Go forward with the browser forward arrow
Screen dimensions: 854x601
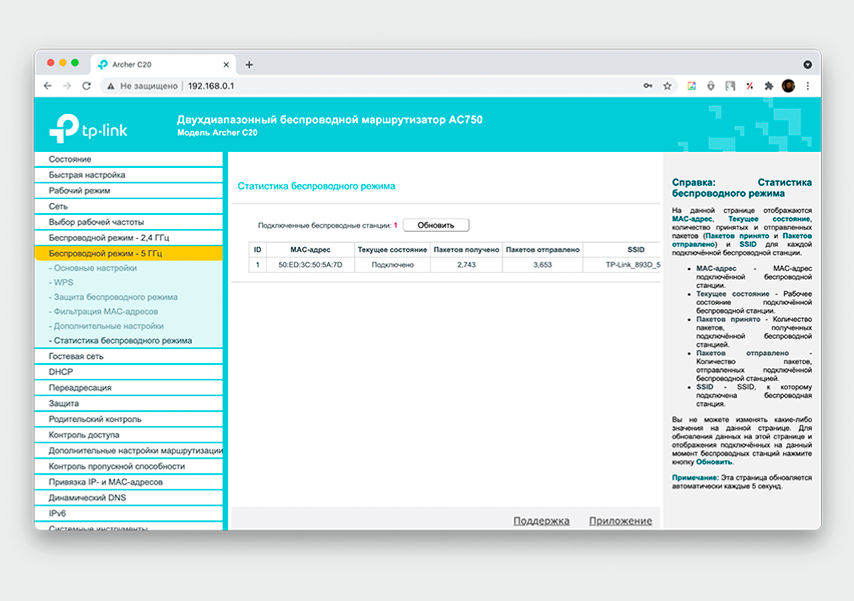tap(67, 86)
